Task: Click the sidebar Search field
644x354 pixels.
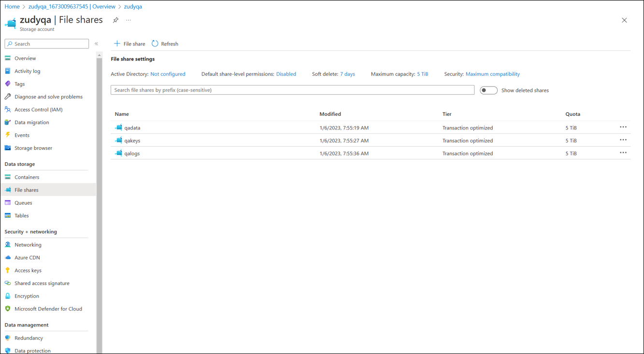Action: click(x=47, y=44)
